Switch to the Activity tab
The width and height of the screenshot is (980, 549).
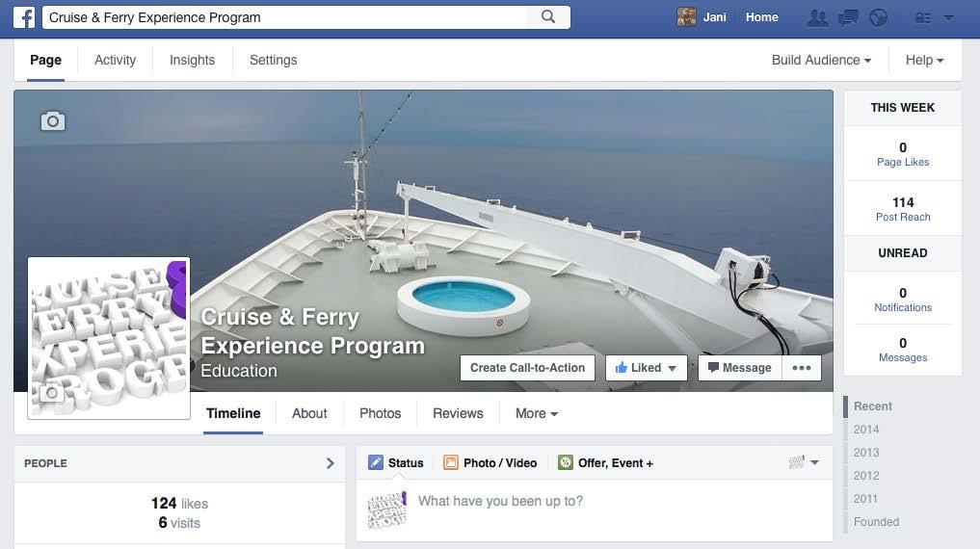point(115,60)
